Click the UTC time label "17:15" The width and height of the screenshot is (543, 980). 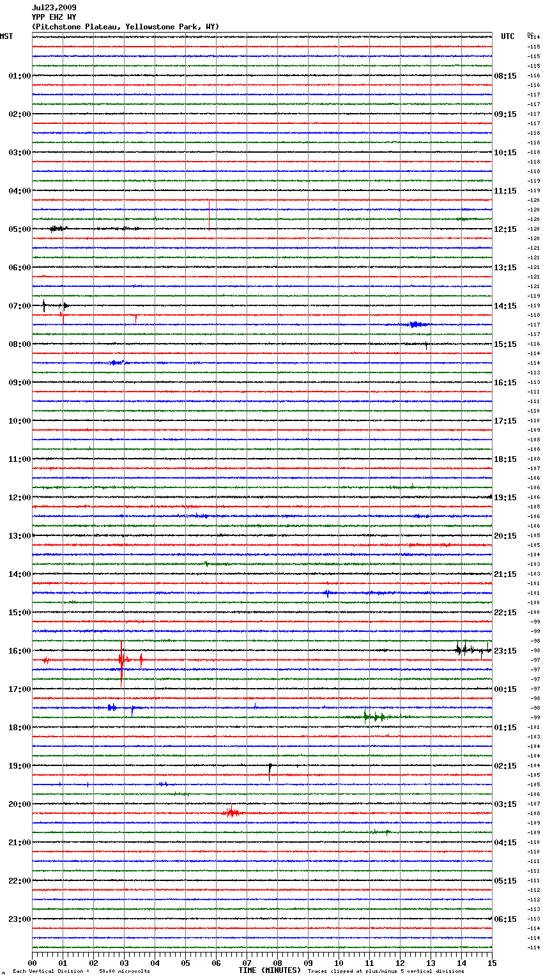505,421
